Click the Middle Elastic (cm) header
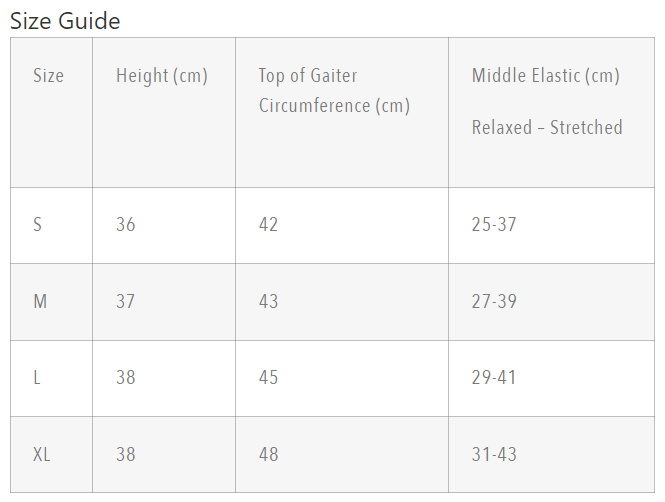 pyautogui.click(x=546, y=76)
